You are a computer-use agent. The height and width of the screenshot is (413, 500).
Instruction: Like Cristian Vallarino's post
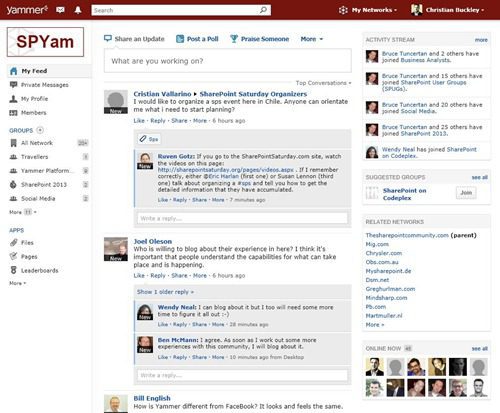pyautogui.click(x=139, y=121)
